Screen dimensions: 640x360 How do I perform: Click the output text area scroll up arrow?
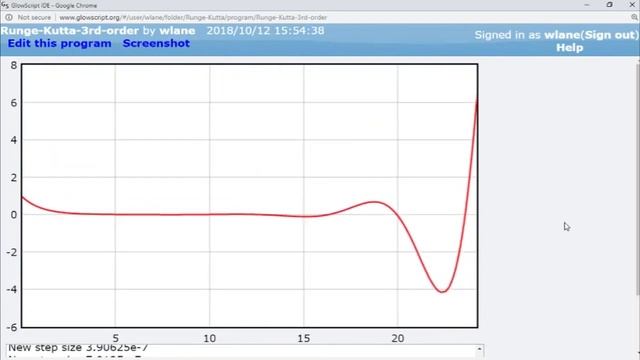coord(480,349)
